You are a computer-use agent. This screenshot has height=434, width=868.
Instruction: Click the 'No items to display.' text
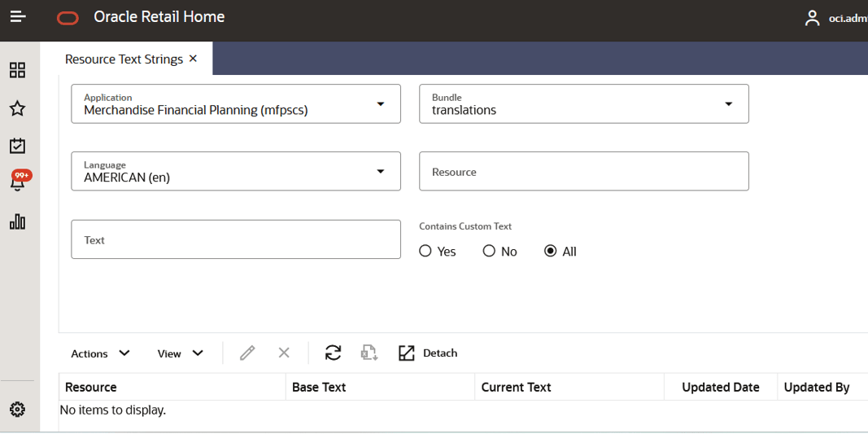tap(113, 410)
